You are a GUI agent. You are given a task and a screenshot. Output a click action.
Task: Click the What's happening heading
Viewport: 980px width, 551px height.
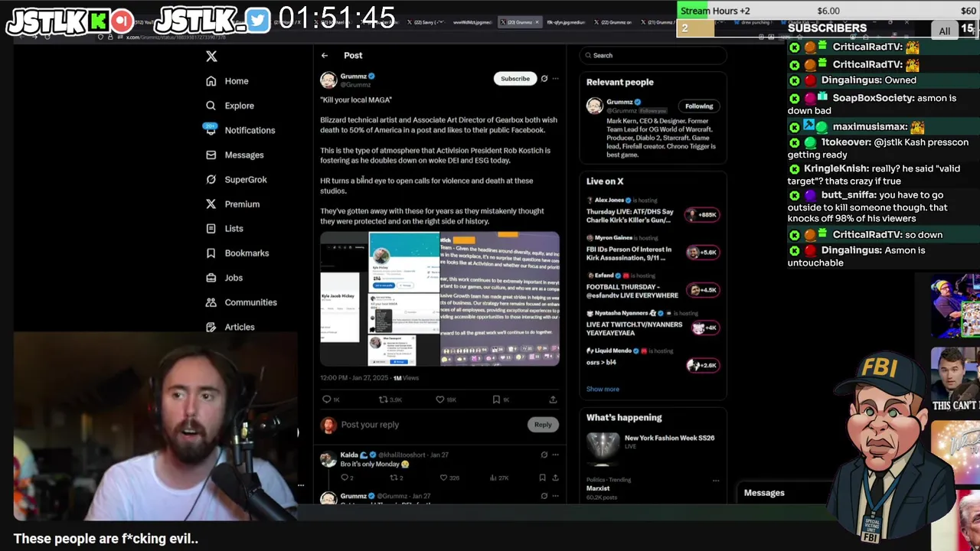click(x=624, y=418)
